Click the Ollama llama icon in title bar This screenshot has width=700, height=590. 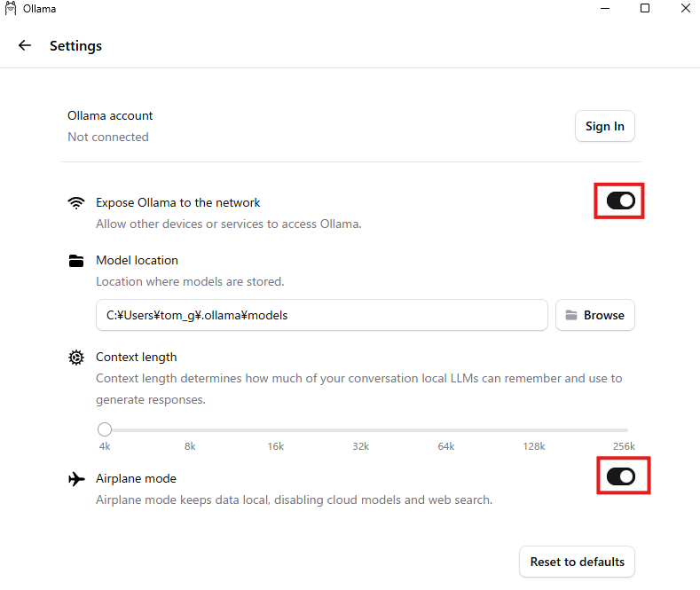11,9
